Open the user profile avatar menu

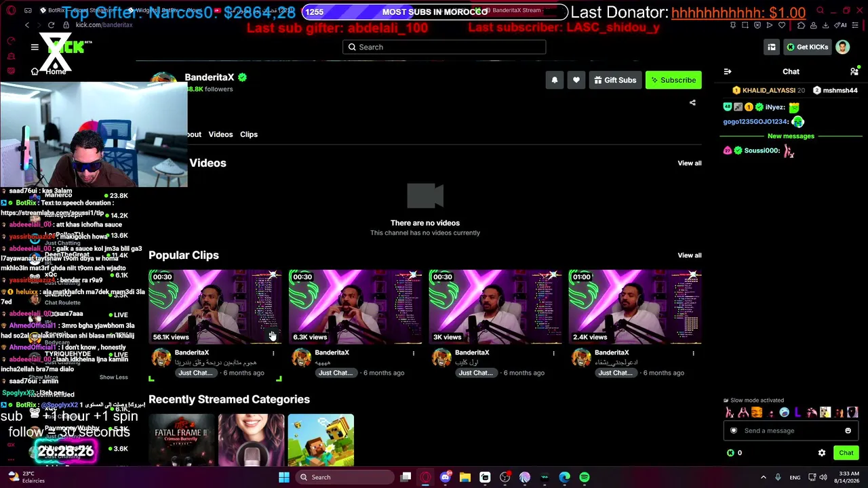pyautogui.click(x=842, y=47)
